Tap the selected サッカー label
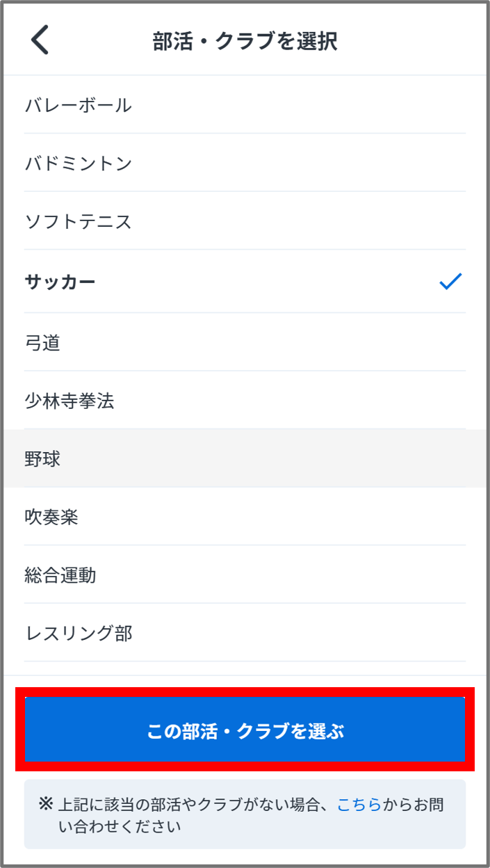 point(60,282)
